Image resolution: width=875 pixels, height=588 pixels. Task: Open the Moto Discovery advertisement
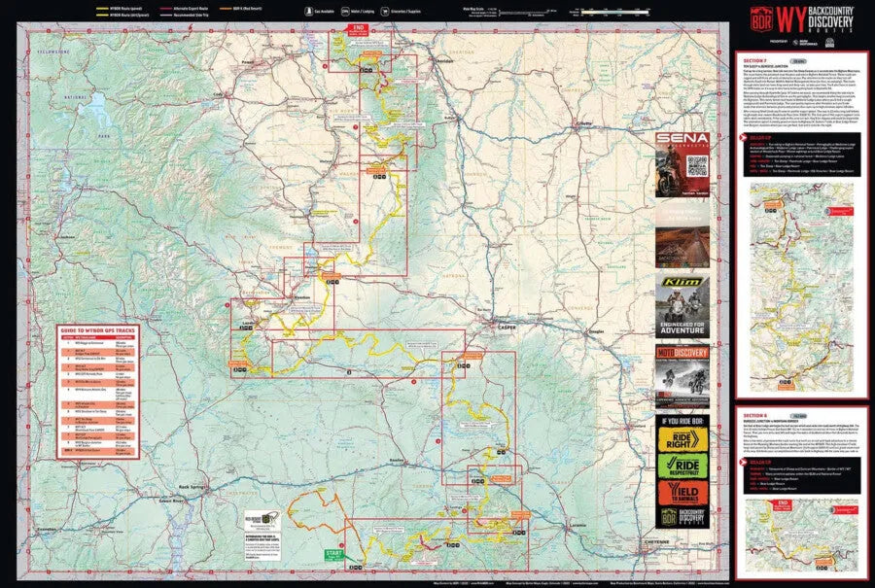[x=682, y=373]
